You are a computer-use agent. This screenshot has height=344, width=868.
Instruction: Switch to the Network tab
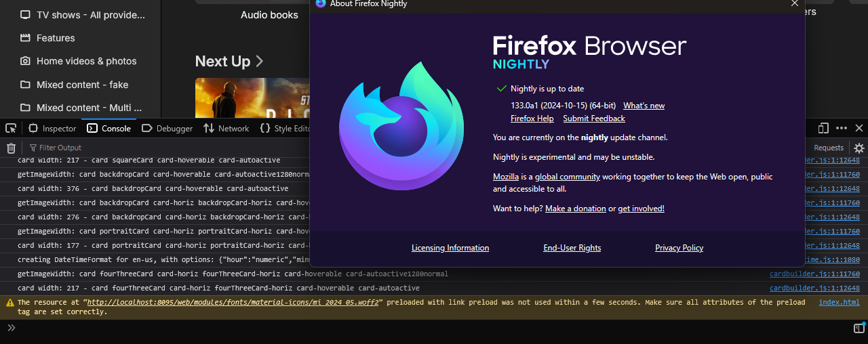point(226,128)
